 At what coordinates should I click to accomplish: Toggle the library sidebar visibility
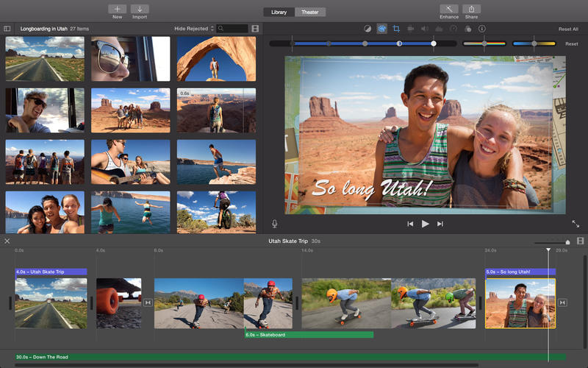(x=7, y=29)
